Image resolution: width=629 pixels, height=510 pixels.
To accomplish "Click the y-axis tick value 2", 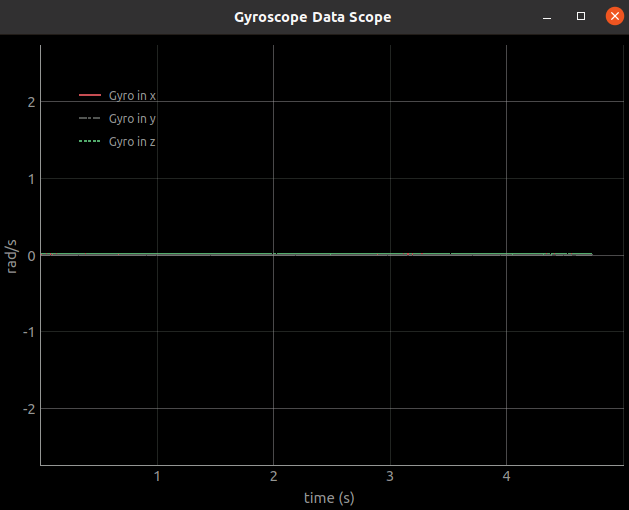I will pyautogui.click(x=31, y=102).
